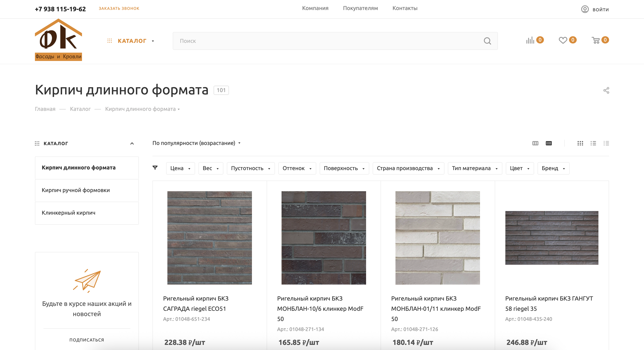
Task: Expand the Страна производства filter dropdown
Action: [408, 168]
